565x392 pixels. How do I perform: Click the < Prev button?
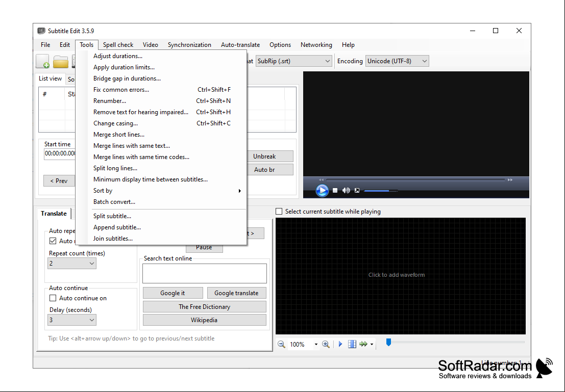pyautogui.click(x=59, y=180)
